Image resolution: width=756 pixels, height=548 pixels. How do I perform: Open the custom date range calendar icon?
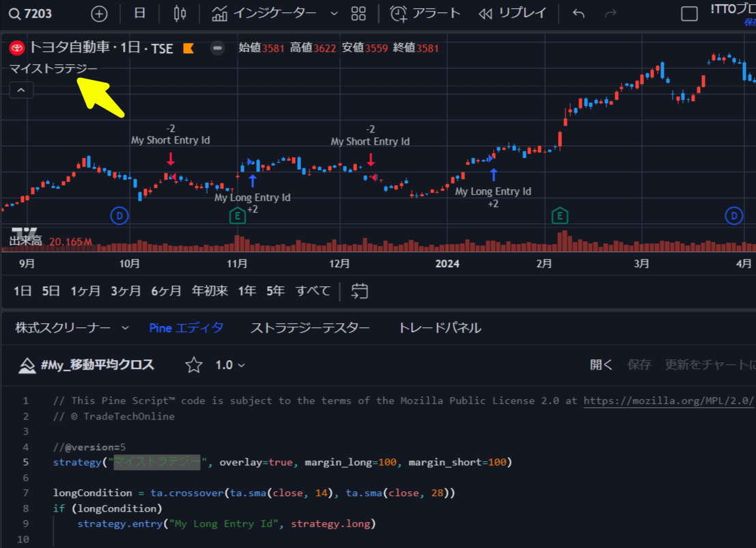click(x=359, y=290)
